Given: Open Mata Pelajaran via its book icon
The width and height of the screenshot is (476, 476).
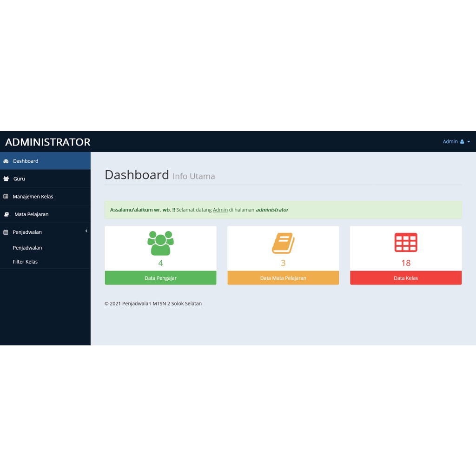Looking at the screenshot, I should tap(6, 214).
